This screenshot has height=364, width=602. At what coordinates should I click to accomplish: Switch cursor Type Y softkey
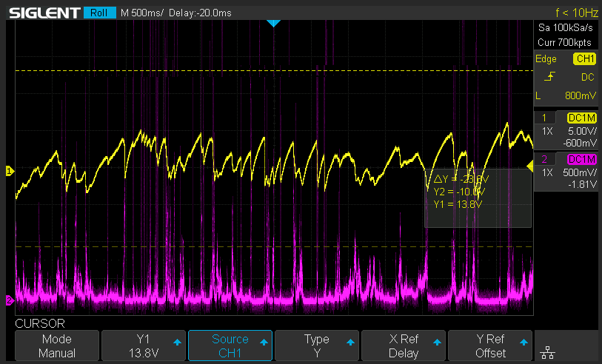(x=317, y=346)
